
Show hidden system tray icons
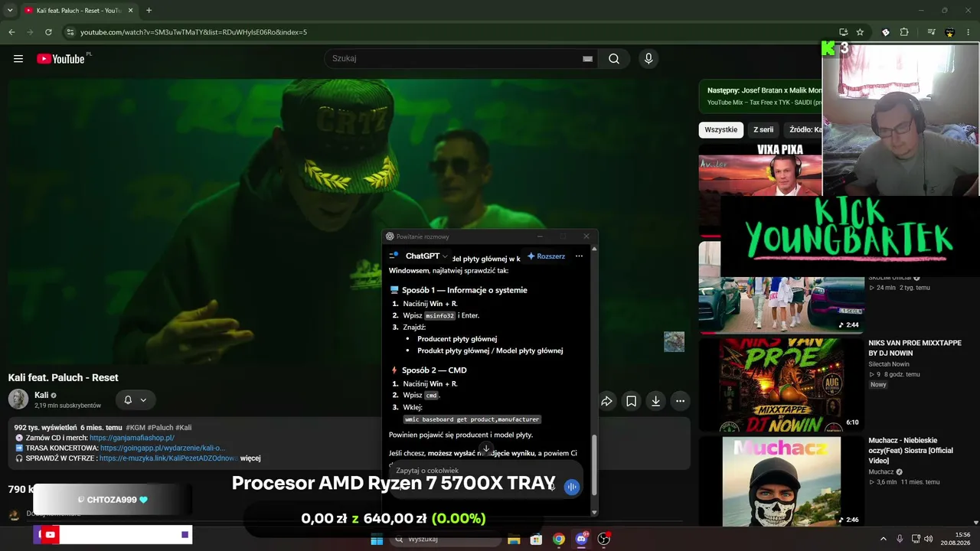pos(883,540)
